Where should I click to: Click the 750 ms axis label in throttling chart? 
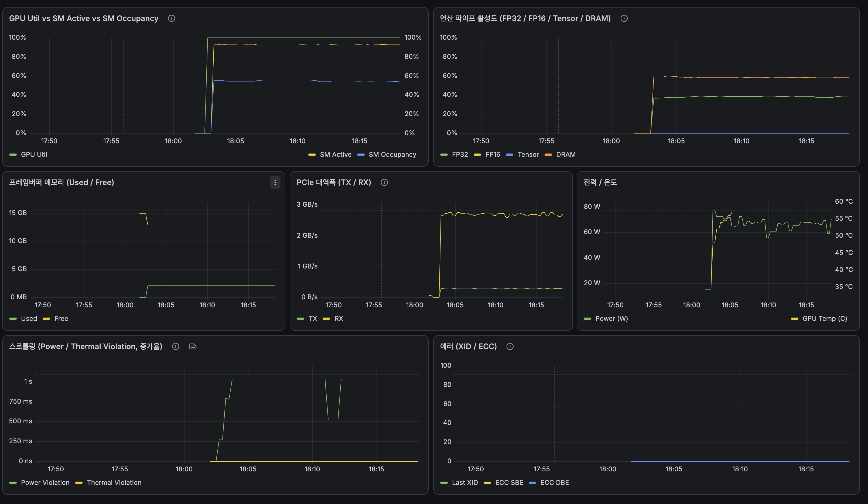coord(20,401)
